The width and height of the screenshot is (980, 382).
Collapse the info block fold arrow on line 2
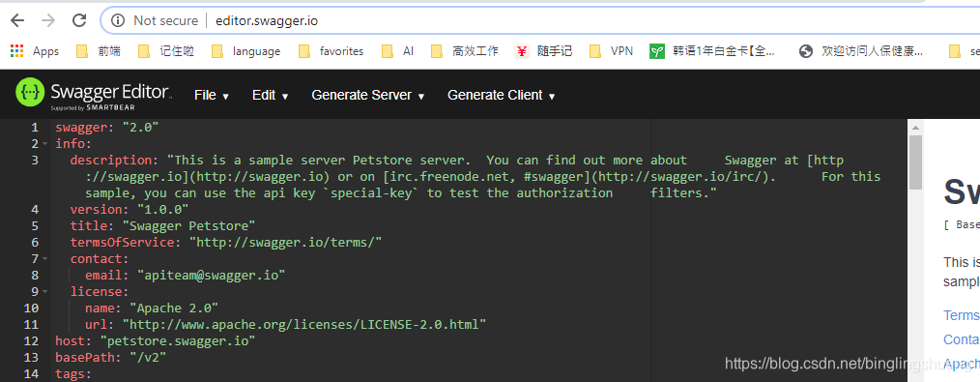(45, 144)
